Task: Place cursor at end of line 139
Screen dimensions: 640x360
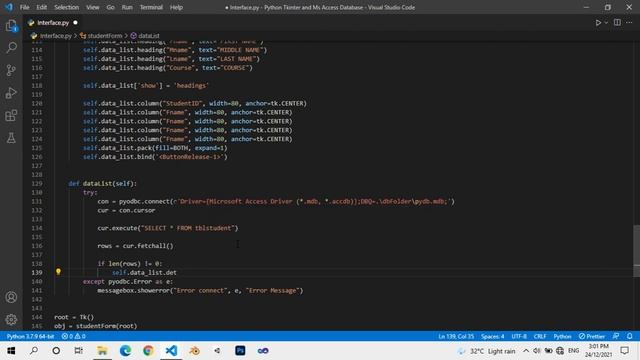Action: pos(177,273)
